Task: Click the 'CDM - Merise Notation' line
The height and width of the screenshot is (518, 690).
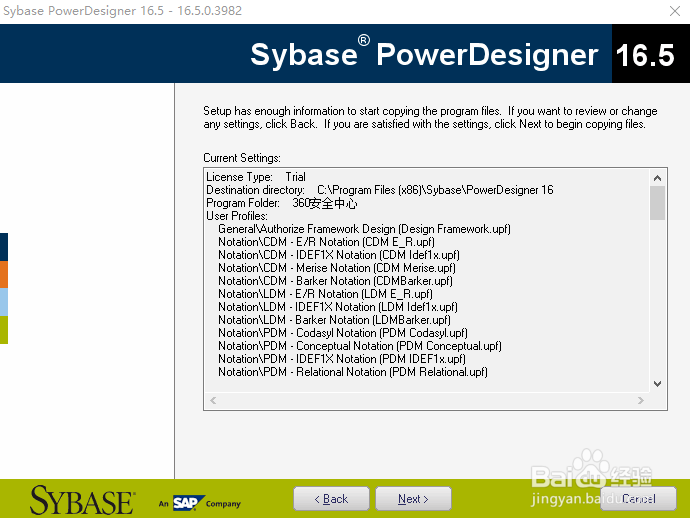Action: coord(337,268)
